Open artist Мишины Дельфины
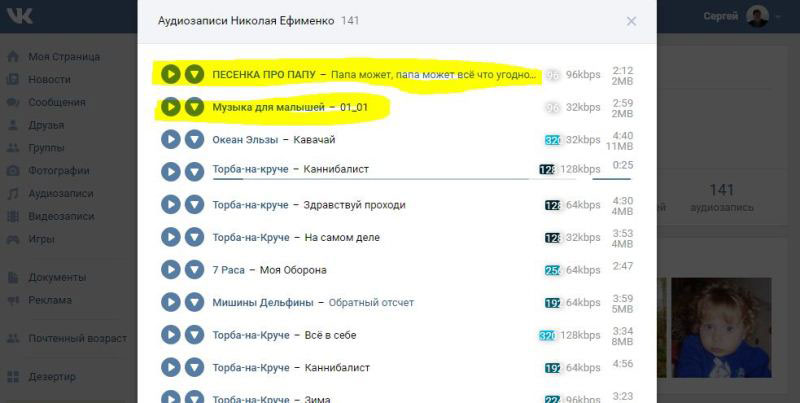This screenshot has height=403, width=800. coord(263,303)
